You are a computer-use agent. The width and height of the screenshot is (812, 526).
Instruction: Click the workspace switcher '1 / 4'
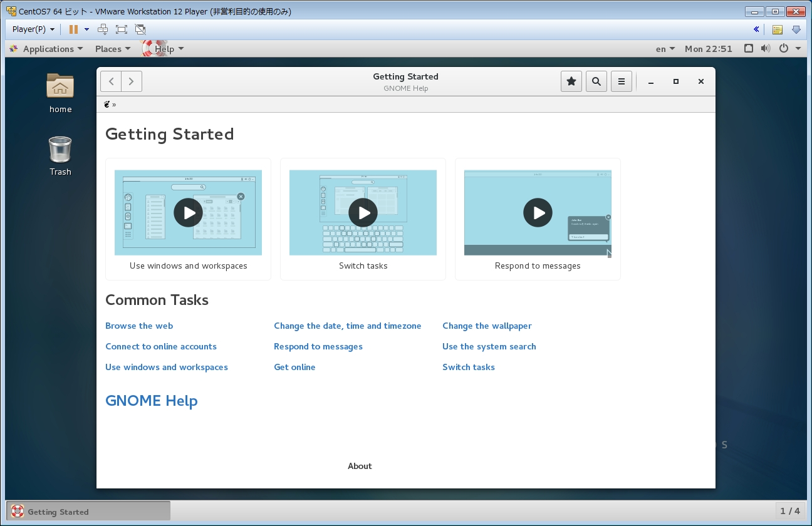pos(789,511)
